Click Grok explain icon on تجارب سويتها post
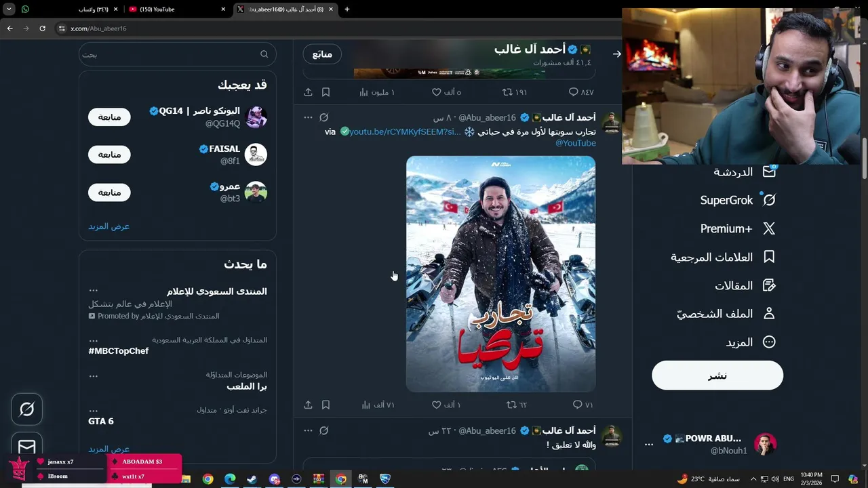This screenshot has width=868, height=488. click(x=324, y=117)
